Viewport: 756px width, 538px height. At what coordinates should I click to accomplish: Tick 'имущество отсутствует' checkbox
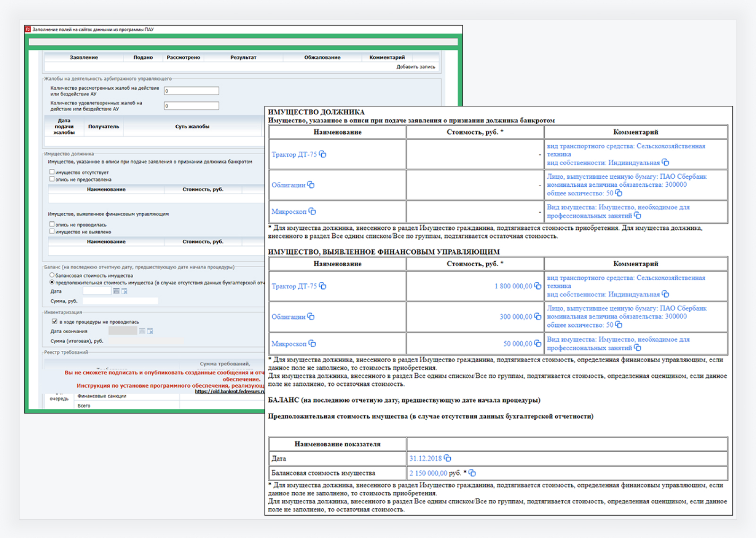[52, 172]
